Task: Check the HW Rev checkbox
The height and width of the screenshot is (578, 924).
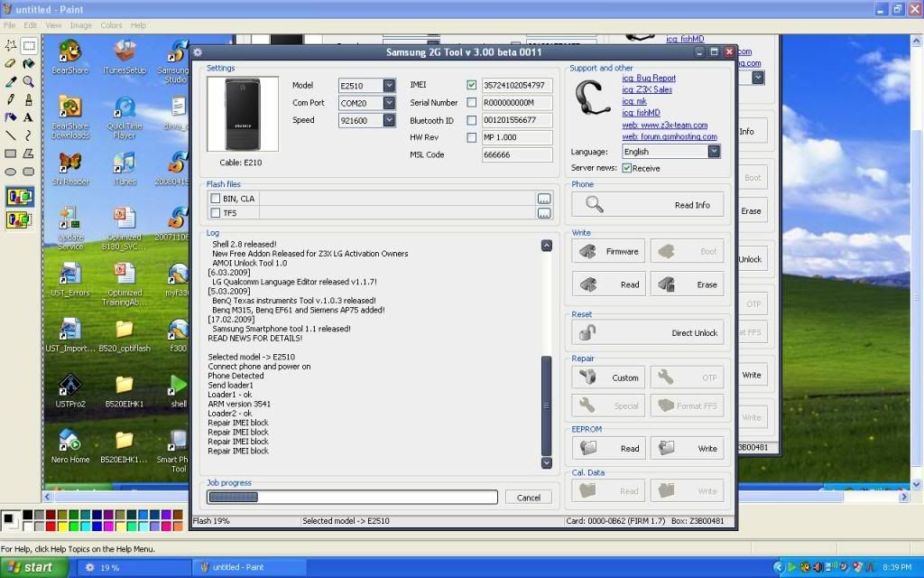Action: [471, 137]
